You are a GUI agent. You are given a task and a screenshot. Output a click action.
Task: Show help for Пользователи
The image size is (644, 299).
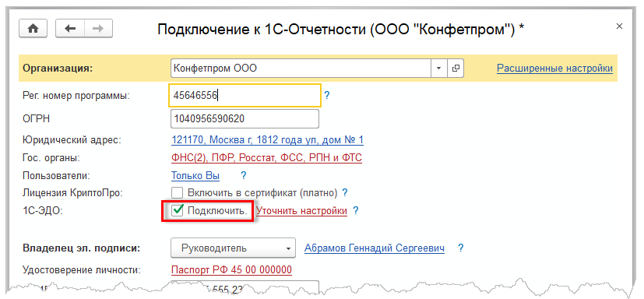[x=244, y=176]
